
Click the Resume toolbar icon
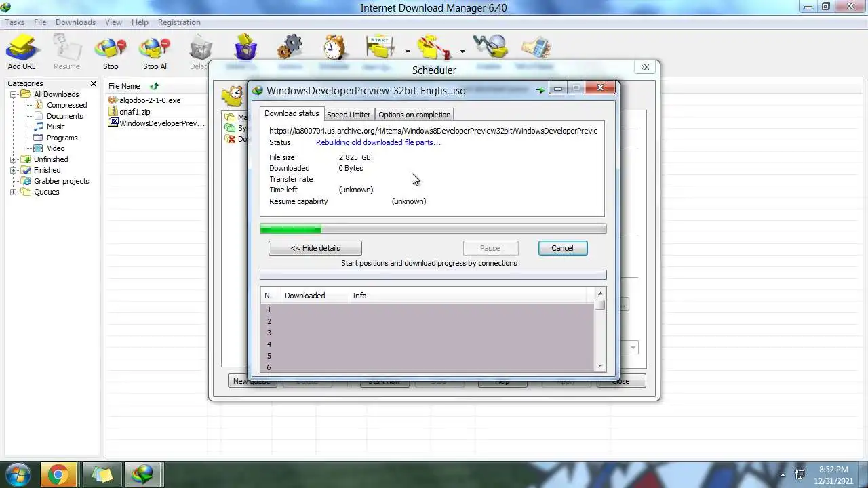point(66,48)
